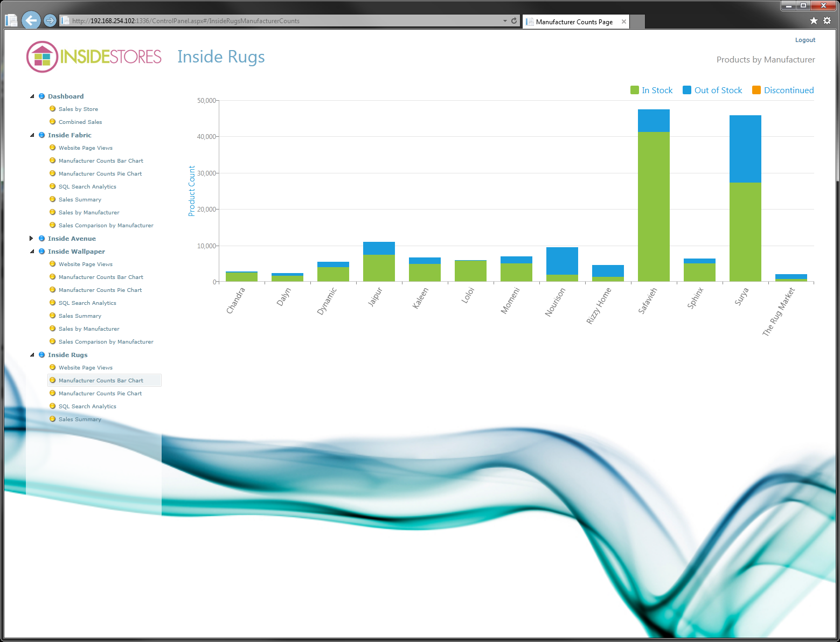Click yellow bullet icon beside Combined Sales

(x=52, y=122)
